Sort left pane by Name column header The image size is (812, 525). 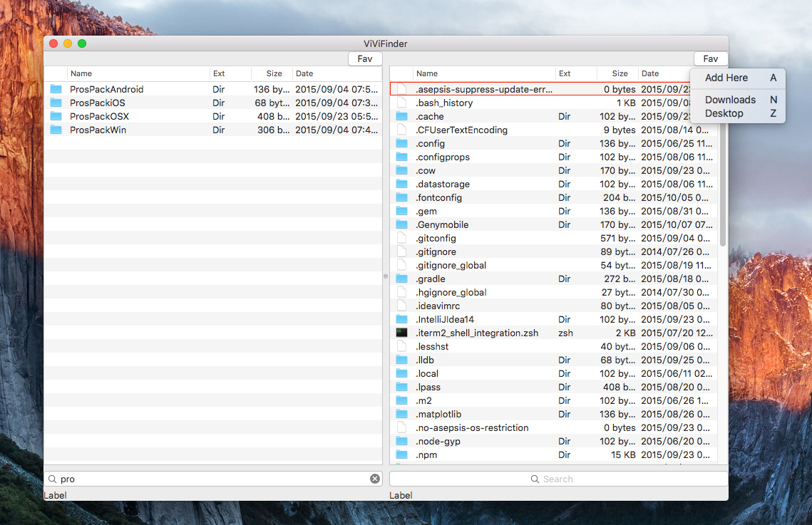(x=139, y=73)
